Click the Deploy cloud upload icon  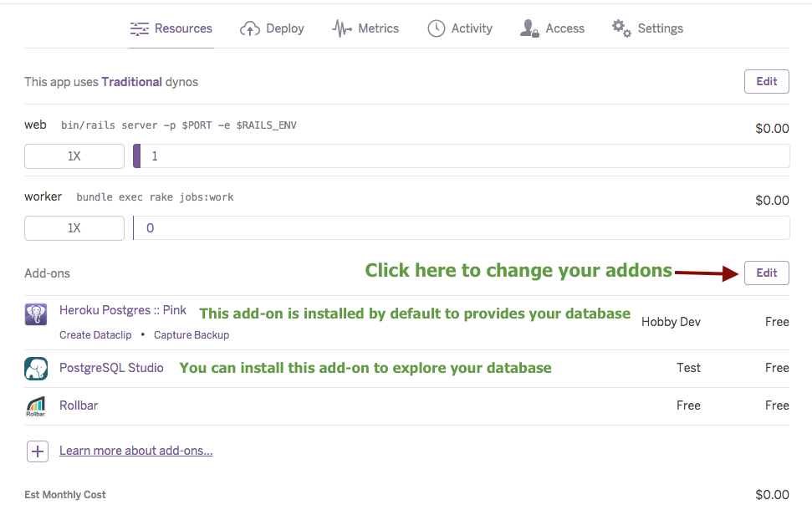pyautogui.click(x=249, y=29)
